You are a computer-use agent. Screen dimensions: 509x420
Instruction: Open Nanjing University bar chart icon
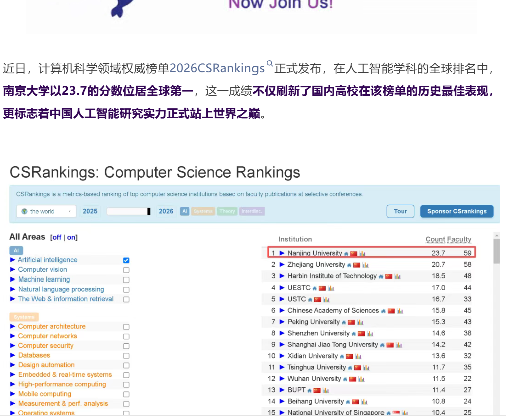[x=362, y=254]
